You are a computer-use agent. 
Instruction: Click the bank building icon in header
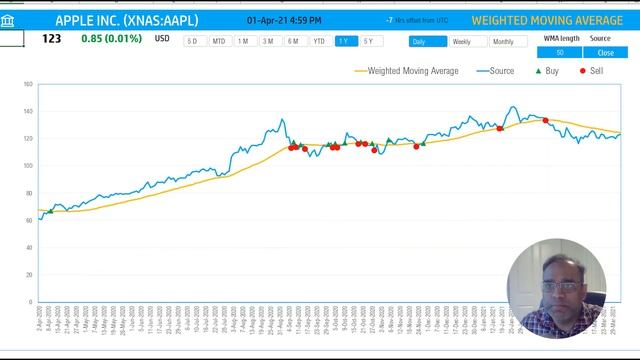pyautogui.click(x=7, y=20)
